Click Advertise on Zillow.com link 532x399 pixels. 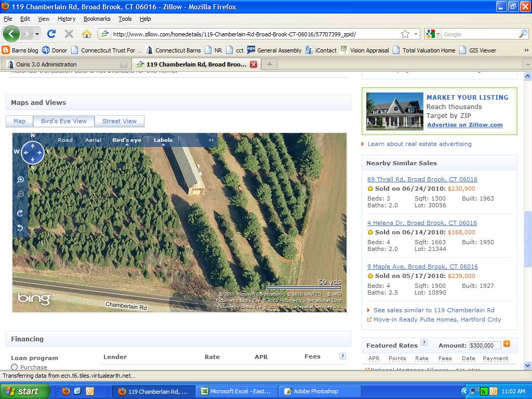(x=465, y=125)
